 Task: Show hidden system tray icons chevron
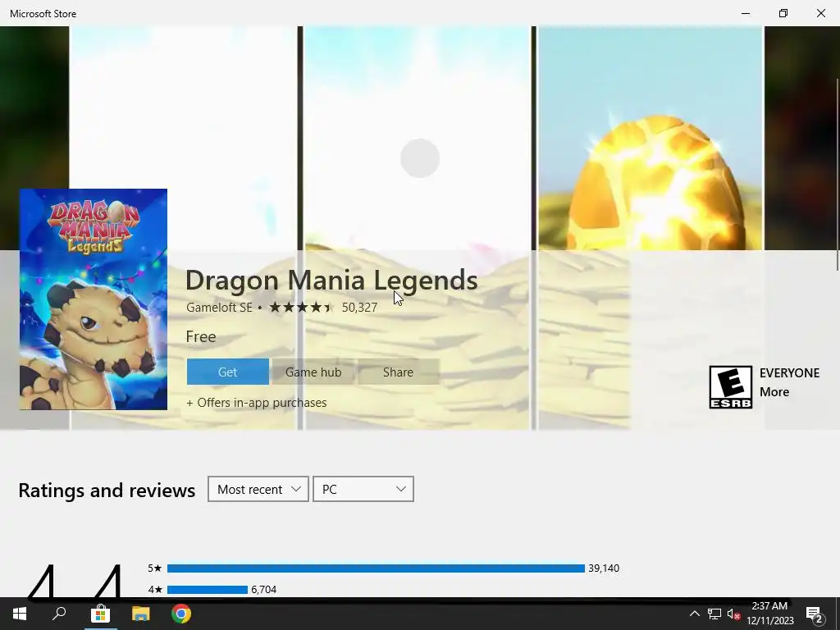coord(694,614)
